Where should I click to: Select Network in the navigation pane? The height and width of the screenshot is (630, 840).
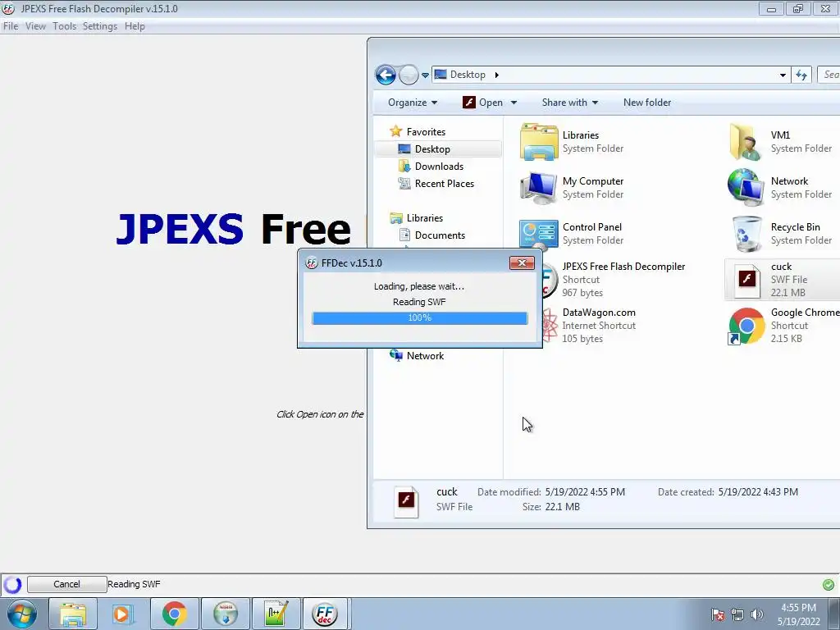(425, 356)
